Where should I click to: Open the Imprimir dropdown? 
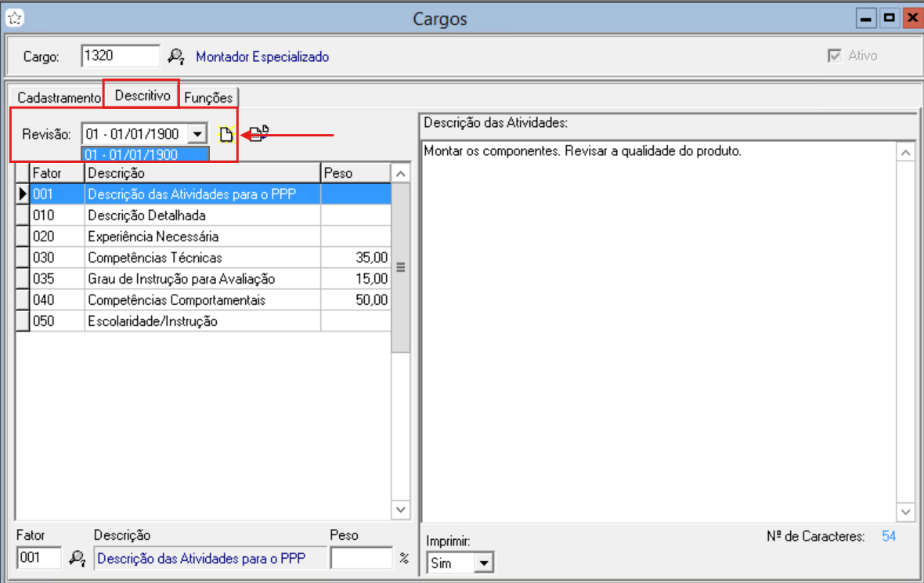tap(484, 563)
